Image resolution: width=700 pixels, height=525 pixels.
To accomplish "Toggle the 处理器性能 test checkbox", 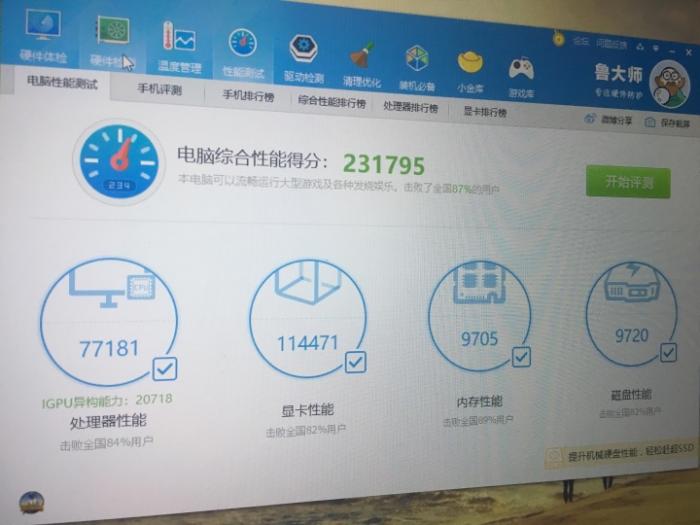I will pyautogui.click(x=165, y=369).
